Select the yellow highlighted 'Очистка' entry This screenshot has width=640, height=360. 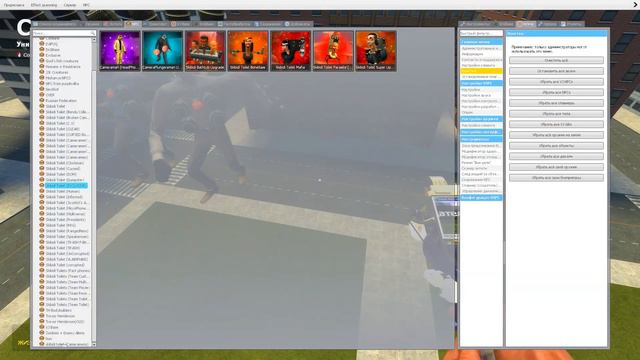(481, 71)
